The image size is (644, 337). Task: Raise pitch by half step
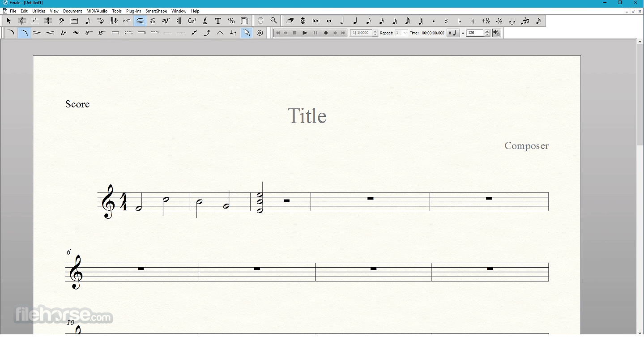pyautogui.click(x=486, y=21)
